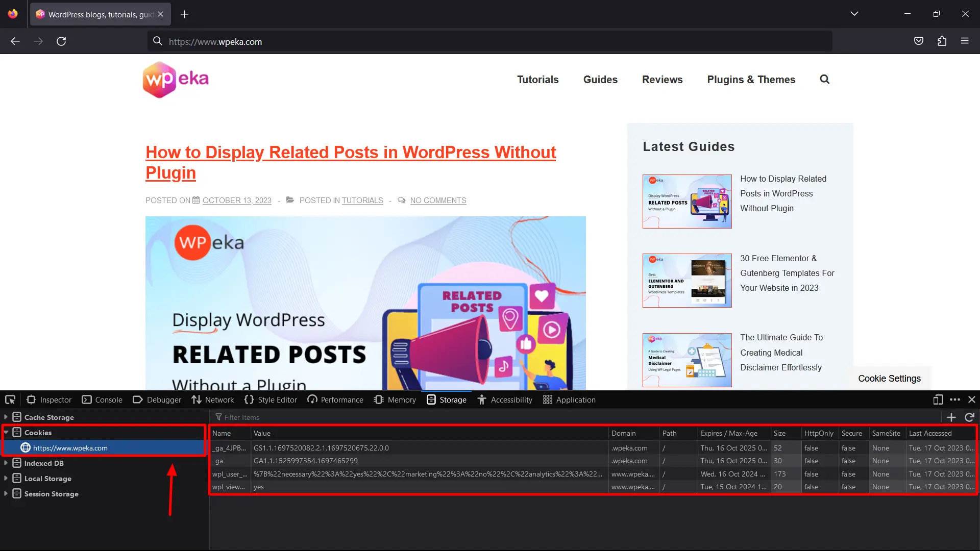Select the _ga_4JPB cookie row
The height and width of the screenshot is (551, 980).
point(594,448)
